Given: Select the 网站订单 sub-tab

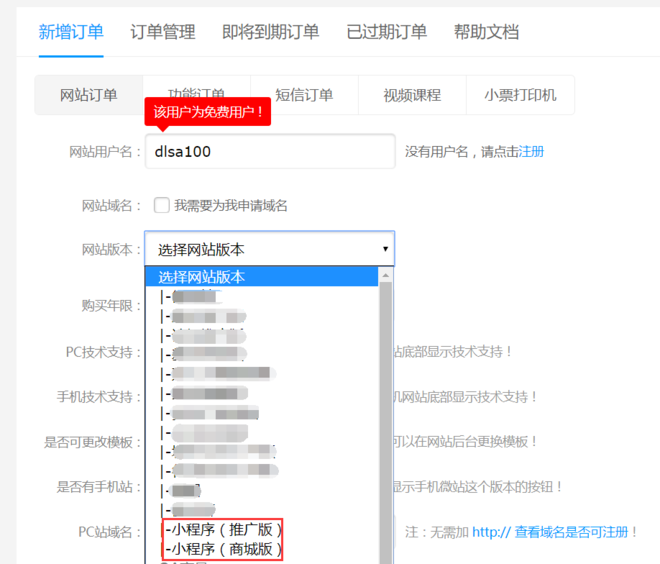Looking at the screenshot, I should click(88, 95).
